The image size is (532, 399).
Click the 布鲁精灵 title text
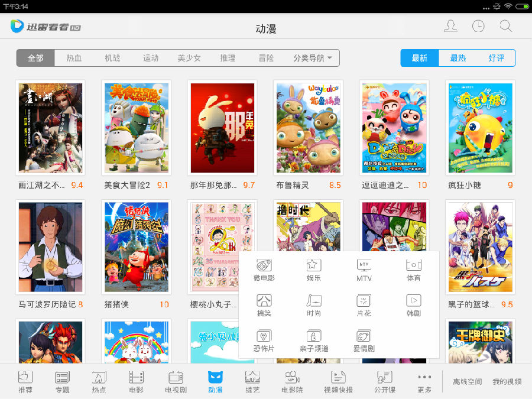(x=293, y=185)
